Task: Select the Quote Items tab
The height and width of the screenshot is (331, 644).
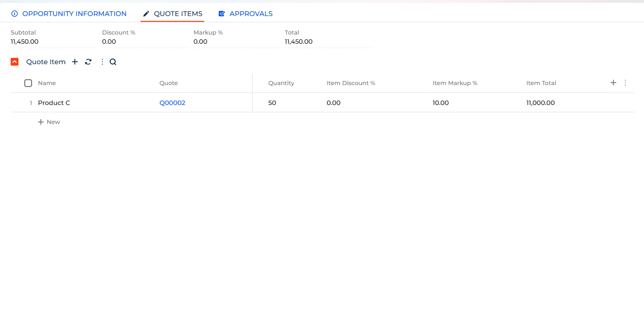Action: pyautogui.click(x=173, y=14)
